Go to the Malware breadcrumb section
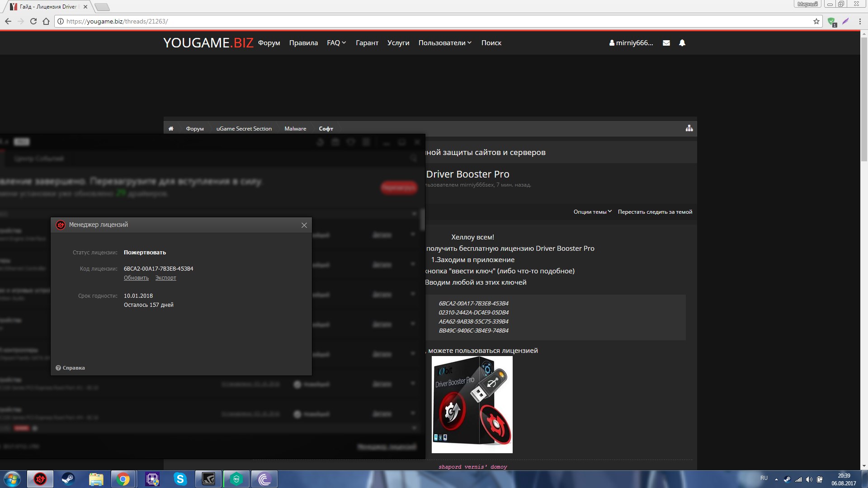The width and height of the screenshot is (868, 488). pyautogui.click(x=295, y=129)
